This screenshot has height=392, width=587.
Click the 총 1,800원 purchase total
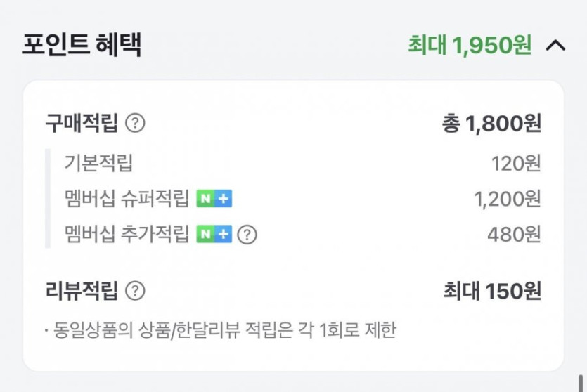click(491, 124)
